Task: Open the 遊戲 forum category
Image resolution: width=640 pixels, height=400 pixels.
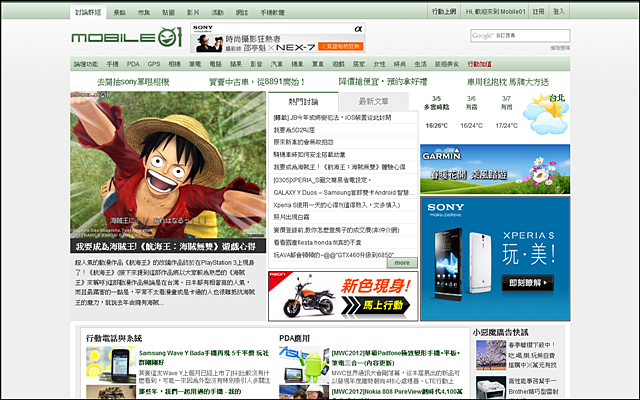Action: tap(338, 64)
